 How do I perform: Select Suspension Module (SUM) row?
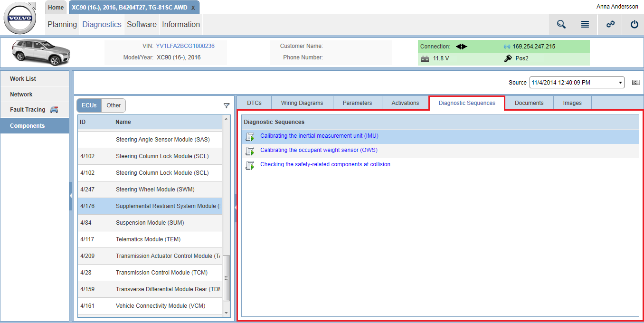coord(150,223)
